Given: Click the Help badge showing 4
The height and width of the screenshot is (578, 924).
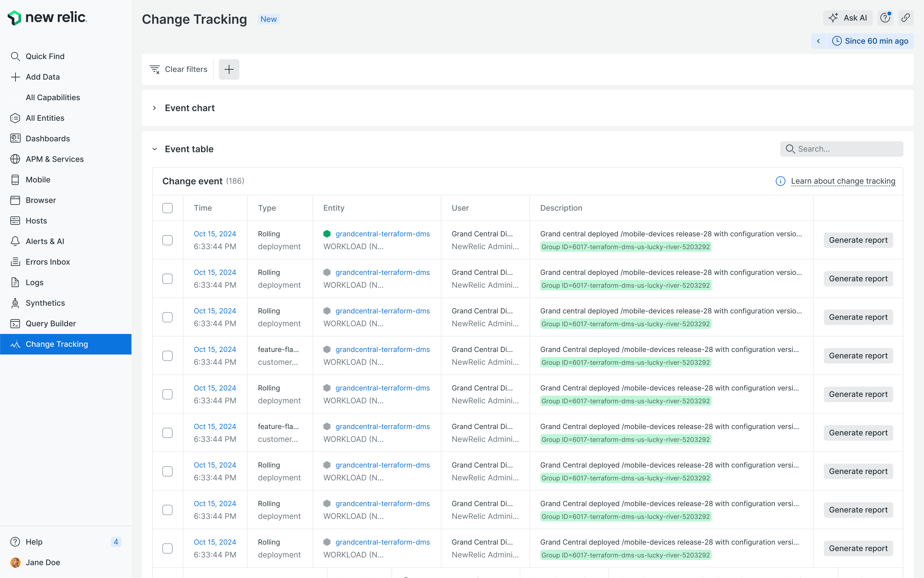Looking at the screenshot, I should [116, 542].
